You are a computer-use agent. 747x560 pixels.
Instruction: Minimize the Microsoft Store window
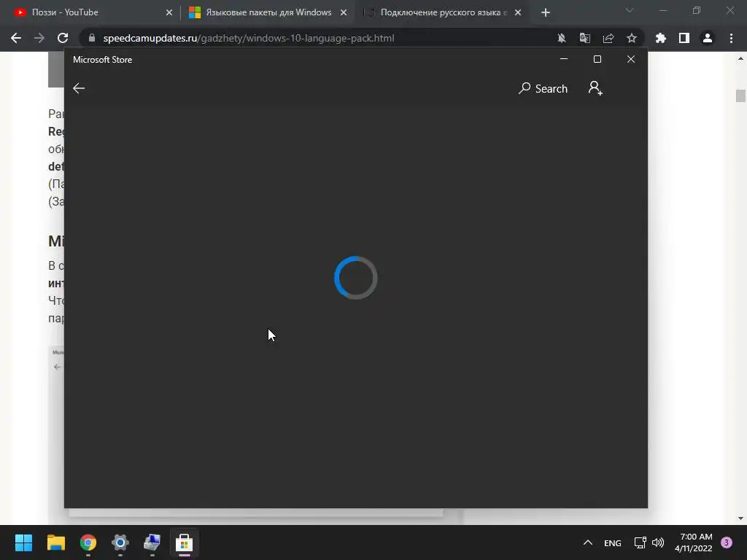[564, 59]
